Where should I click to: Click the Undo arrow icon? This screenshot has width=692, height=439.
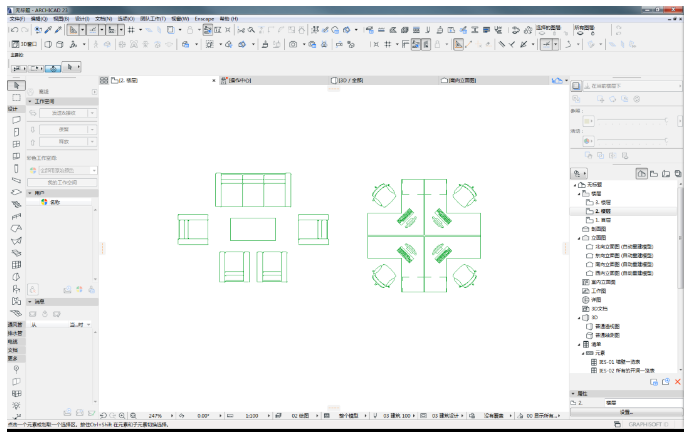pyautogui.click(x=14, y=30)
